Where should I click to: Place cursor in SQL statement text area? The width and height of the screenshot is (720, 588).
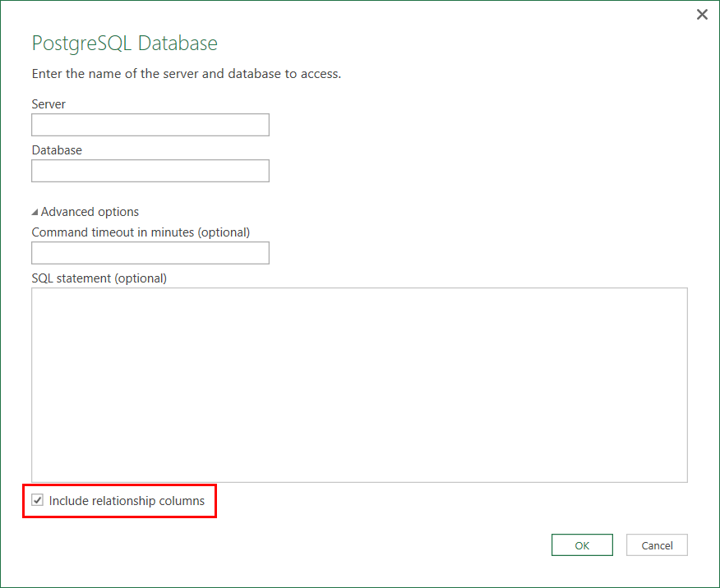coord(359,384)
